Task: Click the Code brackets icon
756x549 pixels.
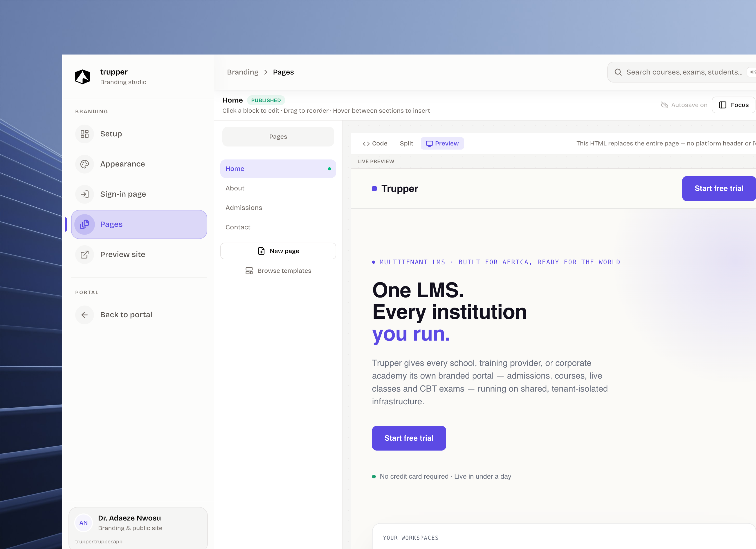Action: click(x=366, y=144)
